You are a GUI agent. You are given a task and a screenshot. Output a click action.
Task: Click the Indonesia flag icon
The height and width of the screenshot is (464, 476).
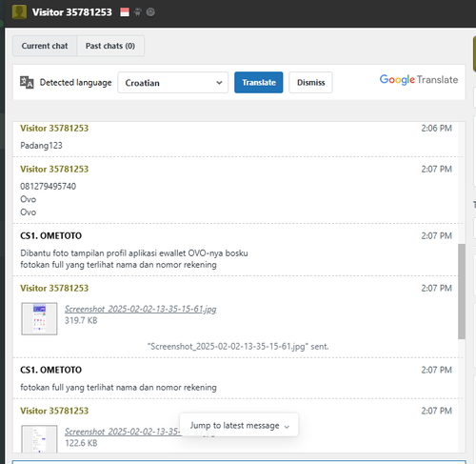pos(125,12)
